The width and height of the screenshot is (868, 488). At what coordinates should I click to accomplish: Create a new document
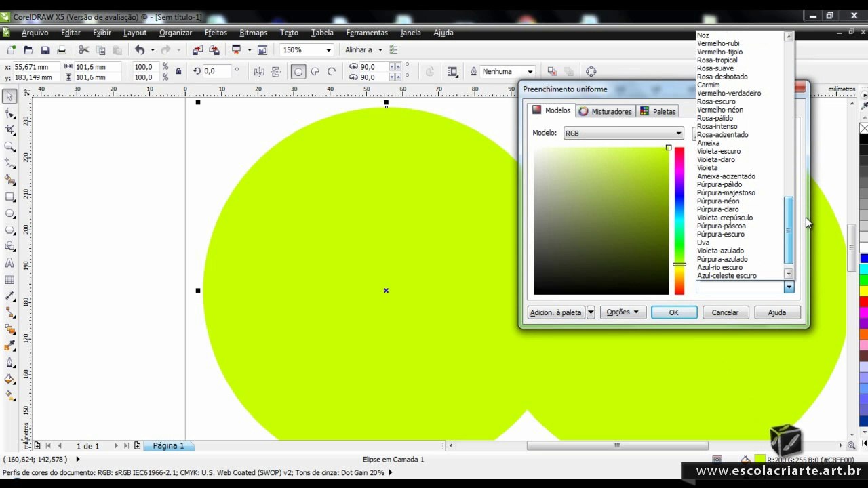click(12, 50)
